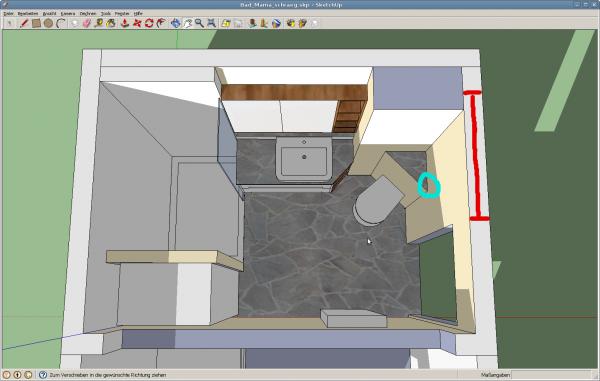Click the Maßangaben measurements input box
600x381 pixels.
click(x=551, y=375)
